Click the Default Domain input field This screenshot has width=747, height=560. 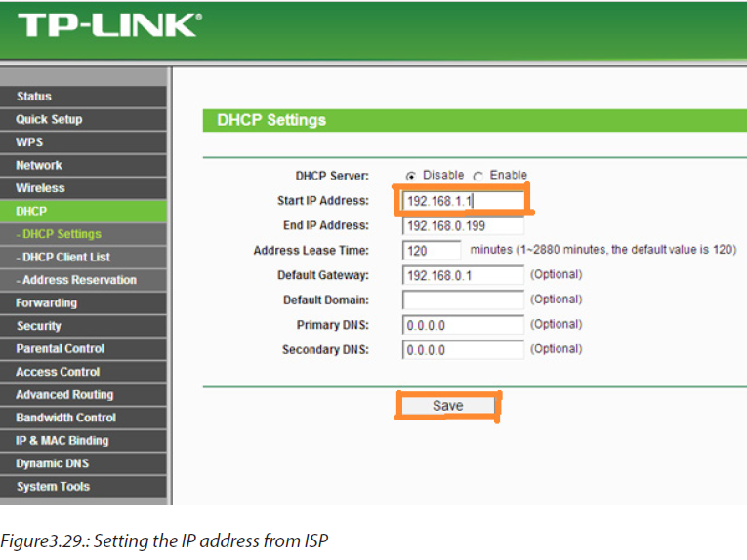[463, 300]
